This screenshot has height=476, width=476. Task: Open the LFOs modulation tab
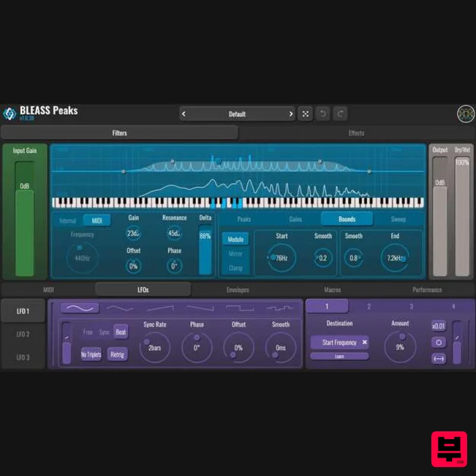[143, 290]
